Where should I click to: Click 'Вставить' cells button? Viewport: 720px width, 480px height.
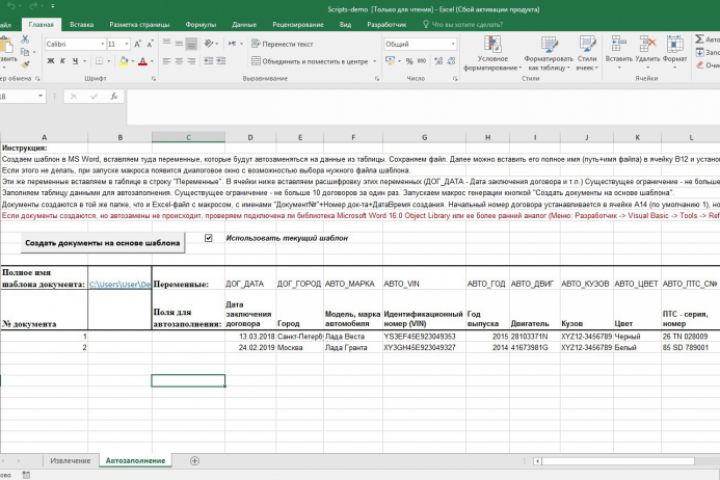[x=619, y=53]
